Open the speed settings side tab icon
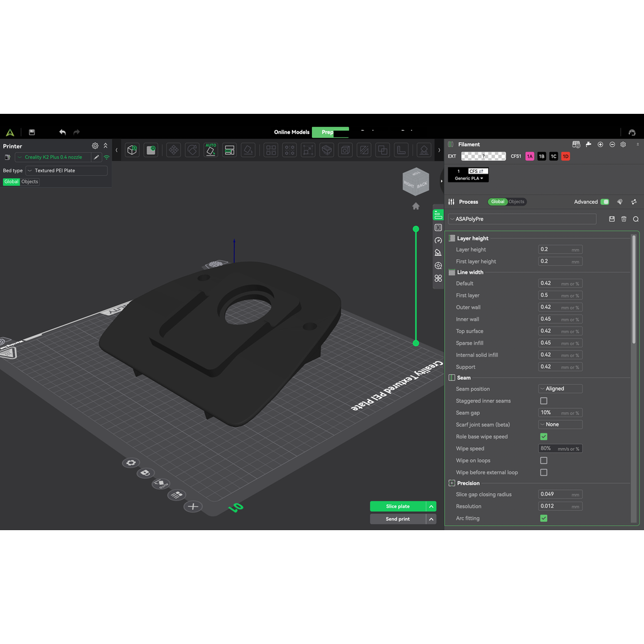This screenshot has height=644, width=644. 438,240
